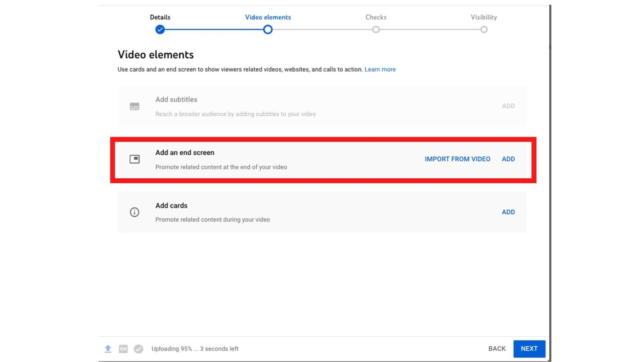Click the Checks step circle marker
Image resolution: width=644 pixels, height=362 pixels.
click(x=376, y=30)
